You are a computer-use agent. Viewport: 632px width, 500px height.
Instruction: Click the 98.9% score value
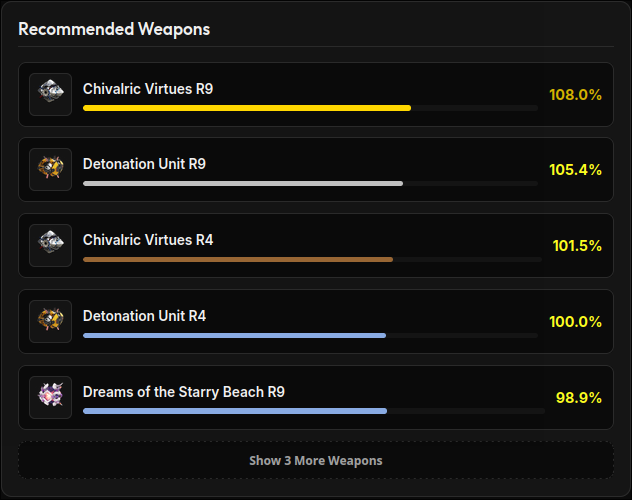578,398
